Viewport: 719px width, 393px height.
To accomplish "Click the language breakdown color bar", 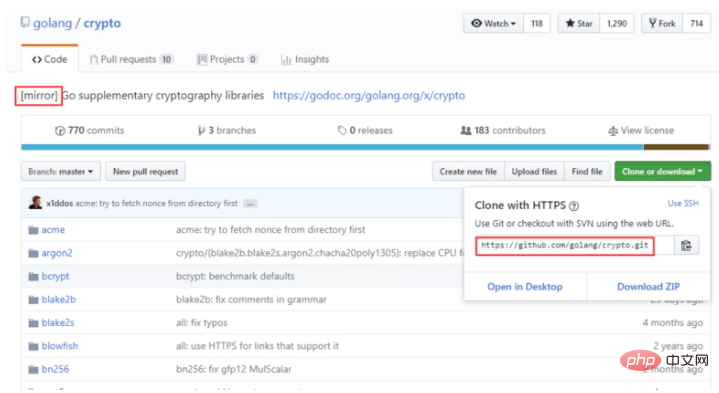I will pyautogui.click(x=365, y=147).
